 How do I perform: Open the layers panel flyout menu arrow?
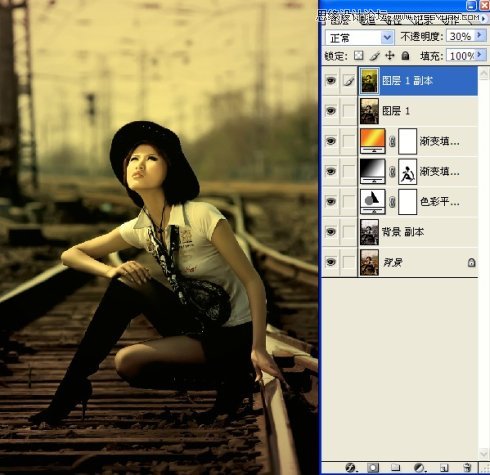pyautogui.click(x=483, y=19)
